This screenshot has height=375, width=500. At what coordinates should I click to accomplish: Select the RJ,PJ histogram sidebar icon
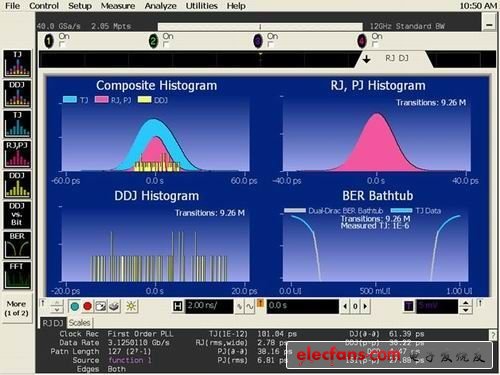pyautogui.click(x=17, y=154)
